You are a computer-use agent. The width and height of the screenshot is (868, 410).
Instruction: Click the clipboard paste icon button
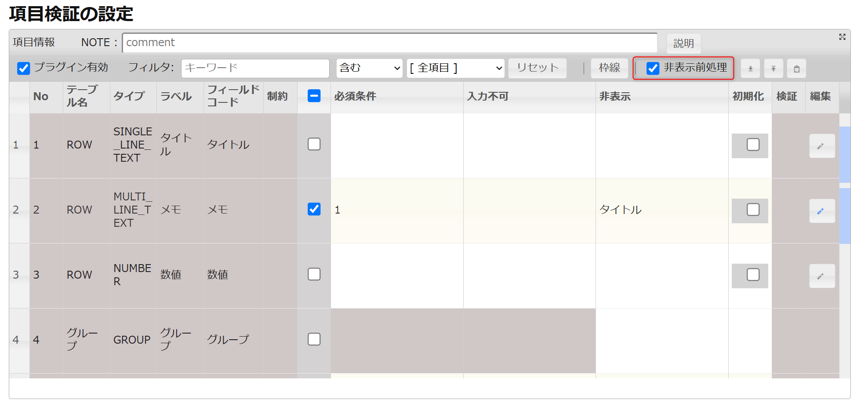796,69
